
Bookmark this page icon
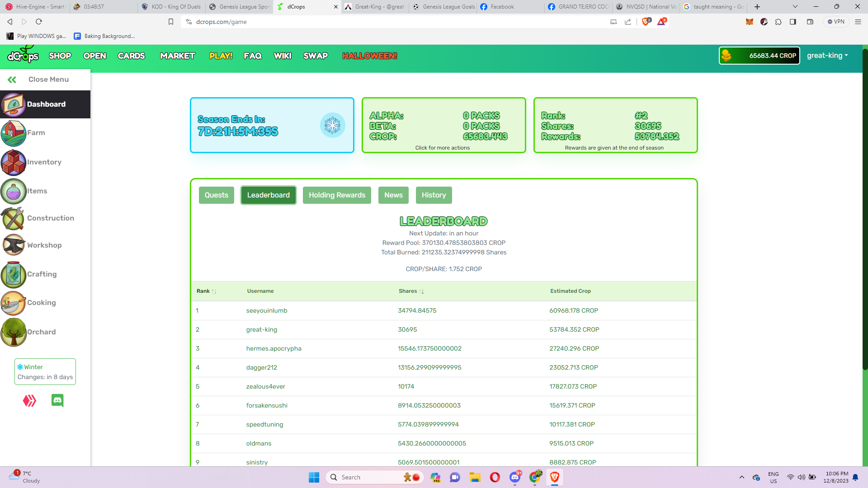(x=171, y=22)
